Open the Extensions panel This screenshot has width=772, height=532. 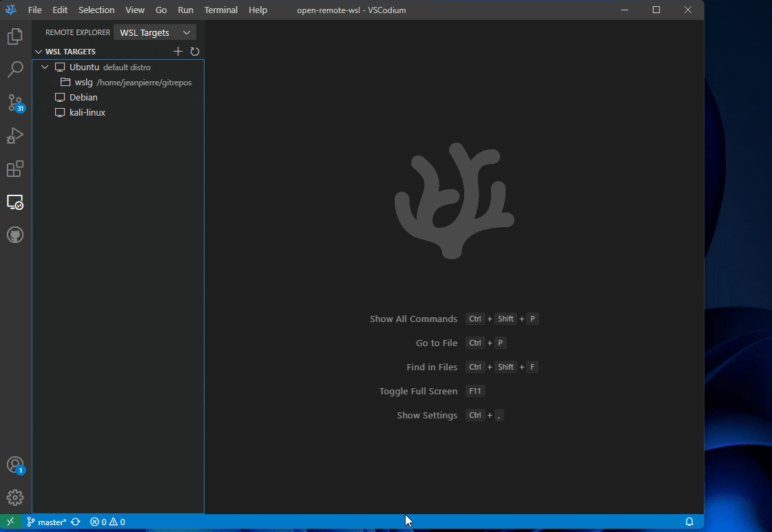coord(15,169)
